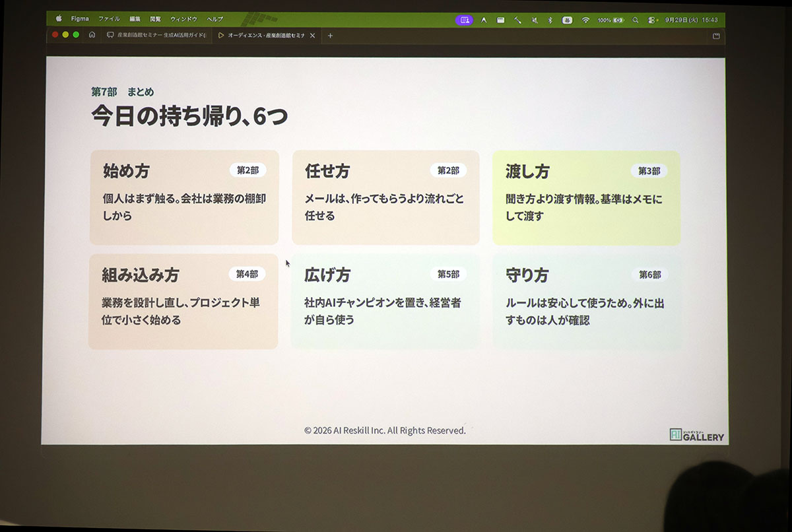Open the Apple menu
The image size is (792, 532).
[x=59, y=19]
